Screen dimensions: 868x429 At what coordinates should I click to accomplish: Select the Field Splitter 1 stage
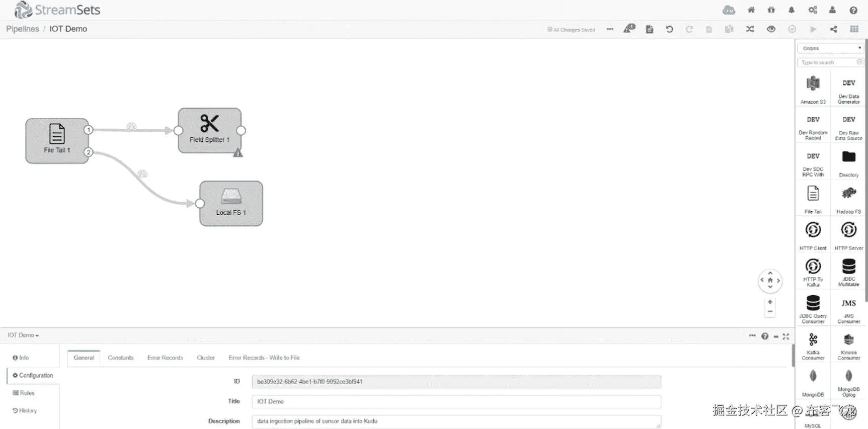209,130
